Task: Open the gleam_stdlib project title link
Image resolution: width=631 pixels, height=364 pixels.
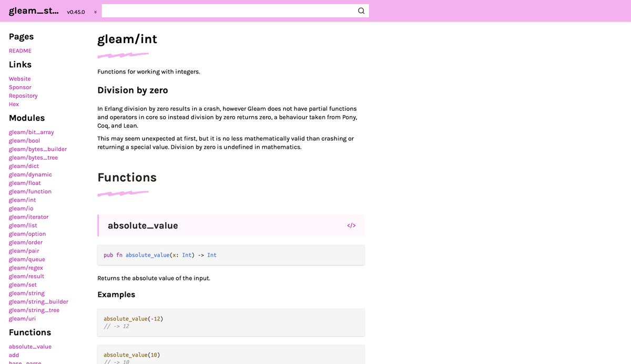Action: [x=34, y=11]
